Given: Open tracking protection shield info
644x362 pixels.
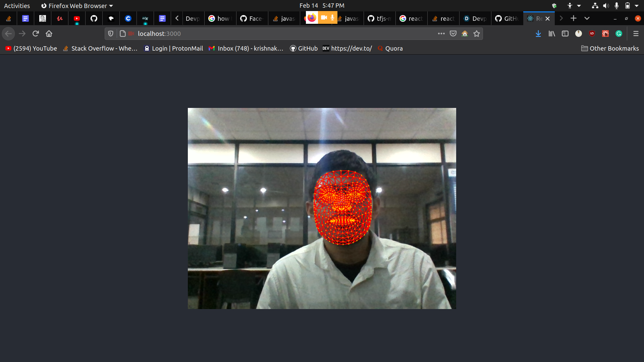Looking at the screenshot, I should point(111,34).
